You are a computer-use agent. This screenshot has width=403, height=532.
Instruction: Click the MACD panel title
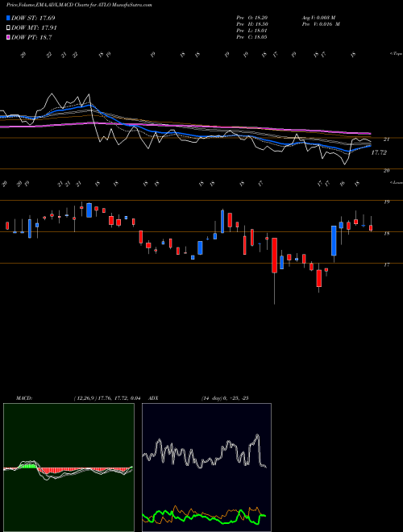coord(24,398)
